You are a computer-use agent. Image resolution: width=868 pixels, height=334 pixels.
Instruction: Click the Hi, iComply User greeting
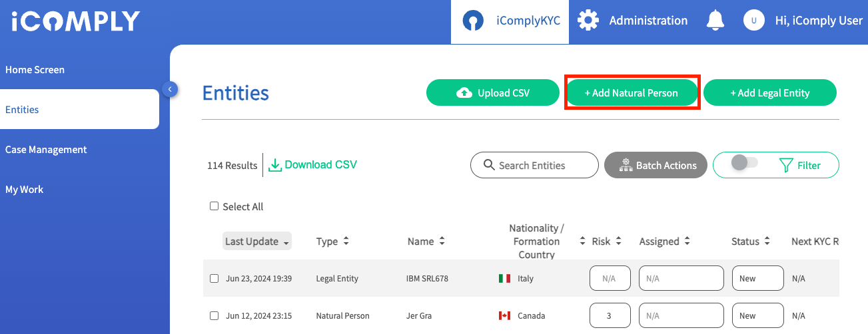(819, 21)
